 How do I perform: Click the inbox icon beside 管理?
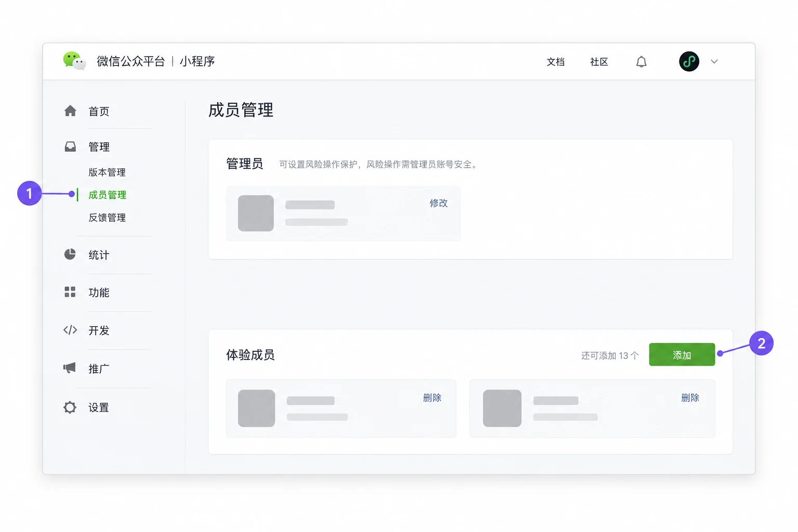click(x=70, y=147)
